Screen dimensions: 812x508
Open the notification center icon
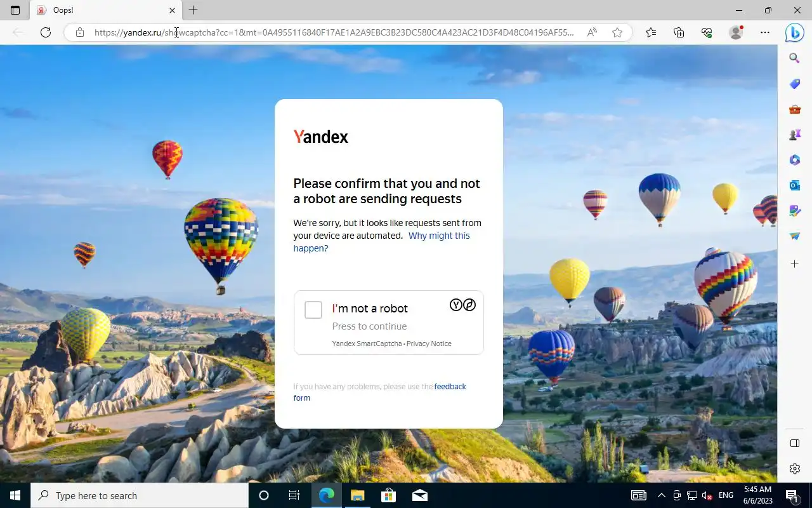pyautogui.click(x=792, y=495)
